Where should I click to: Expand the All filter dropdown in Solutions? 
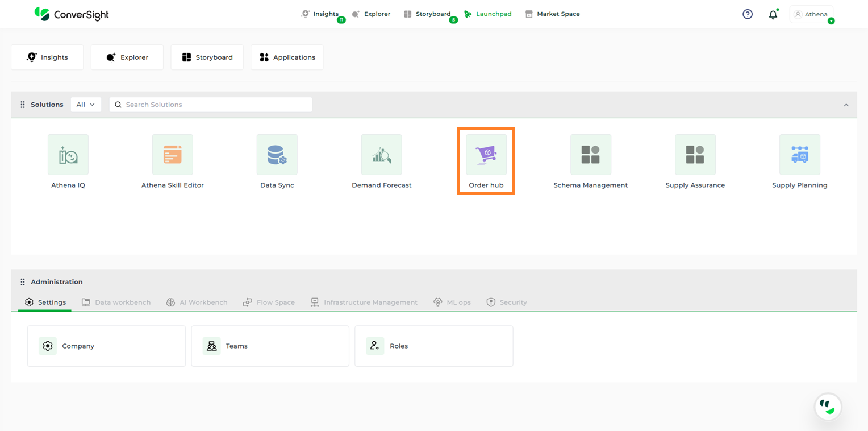click(86, 105)
